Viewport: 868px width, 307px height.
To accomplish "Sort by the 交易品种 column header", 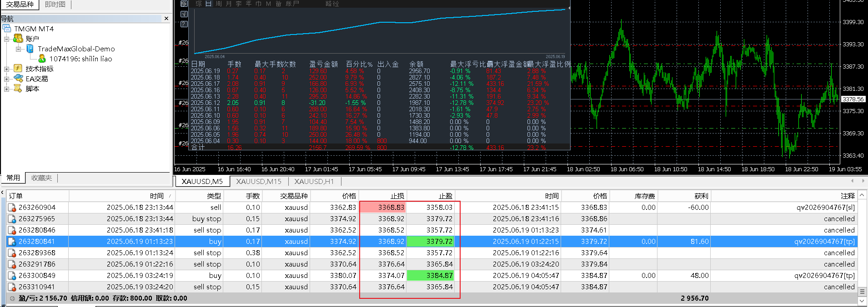I will (286, 196).
